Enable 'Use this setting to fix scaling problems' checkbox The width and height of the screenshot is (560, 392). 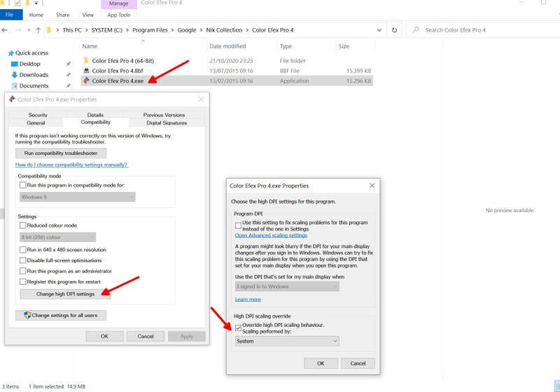[x=238, y=225]
